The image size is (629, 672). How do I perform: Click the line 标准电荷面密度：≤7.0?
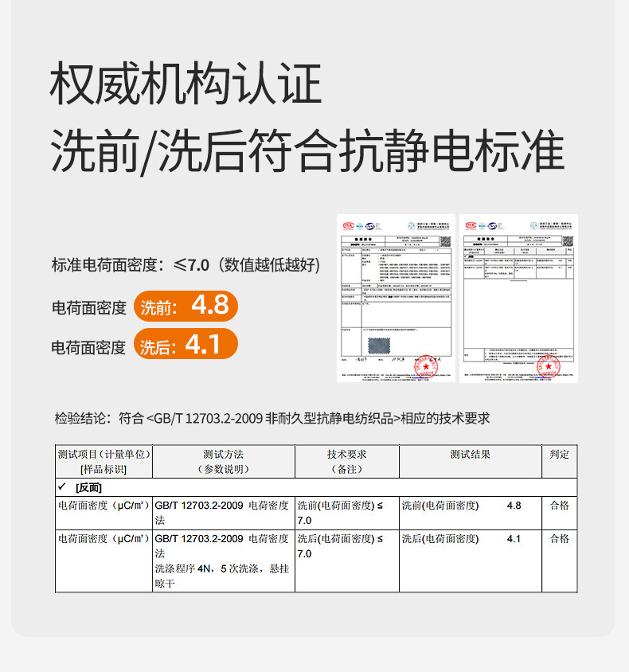(x=186, y=265)
